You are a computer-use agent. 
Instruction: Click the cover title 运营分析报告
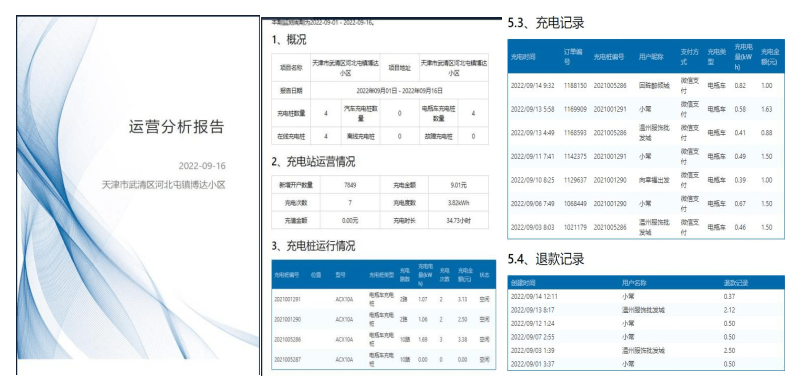(x=177, y=127)
